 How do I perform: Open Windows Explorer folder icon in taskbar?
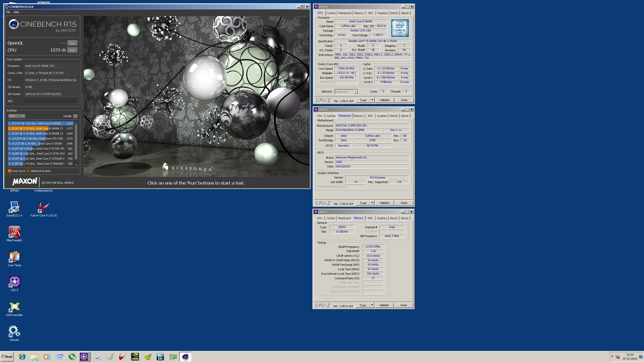coord(34,357)
